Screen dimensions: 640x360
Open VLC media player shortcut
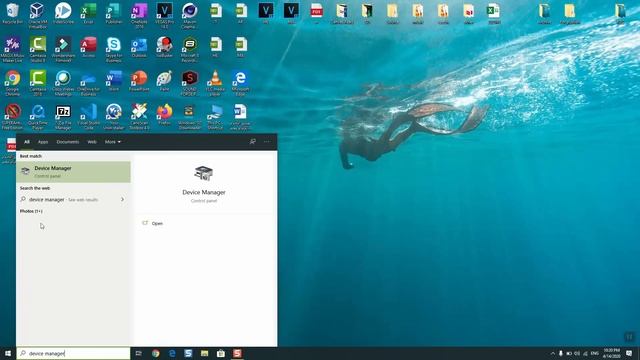pos(215,83)
